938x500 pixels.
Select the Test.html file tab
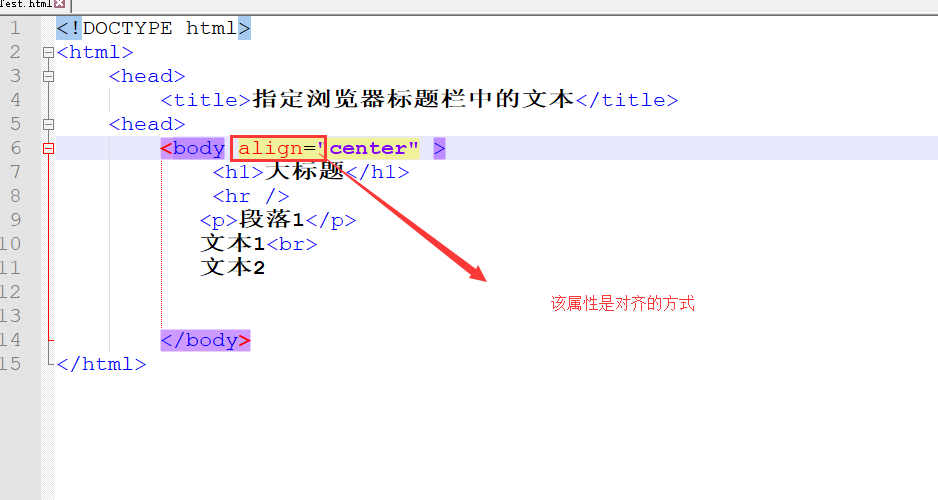click(33, 5)
